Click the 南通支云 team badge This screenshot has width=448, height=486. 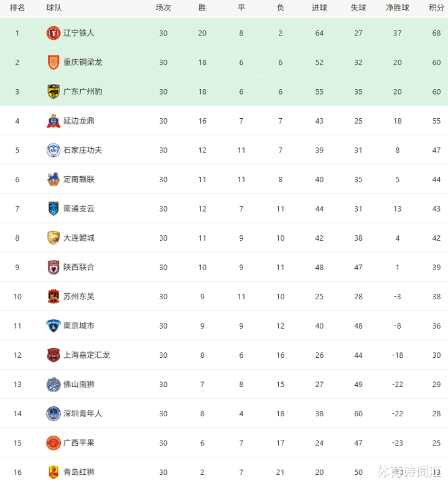point(54,208)
